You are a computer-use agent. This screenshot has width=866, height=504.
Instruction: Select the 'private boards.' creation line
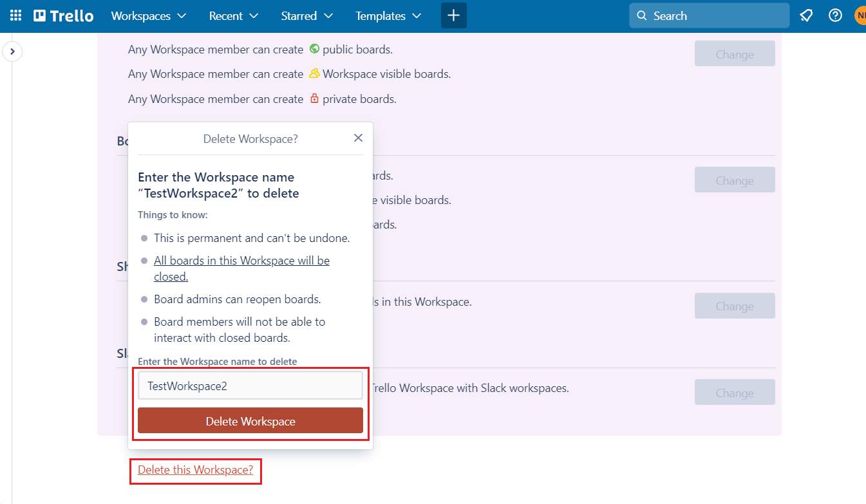coord(262,99)
